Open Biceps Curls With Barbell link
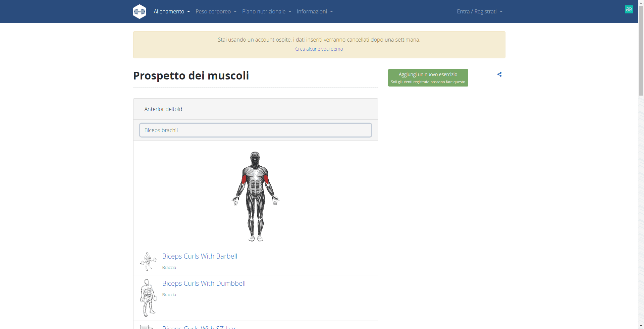This screenshot has height=329, width=644. coord(200,256)
